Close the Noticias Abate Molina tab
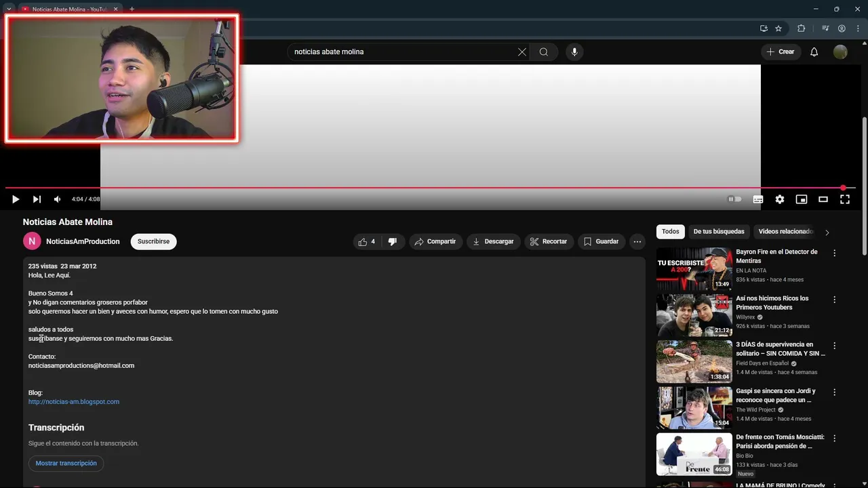The image size is (868, 488). (116, 9)
